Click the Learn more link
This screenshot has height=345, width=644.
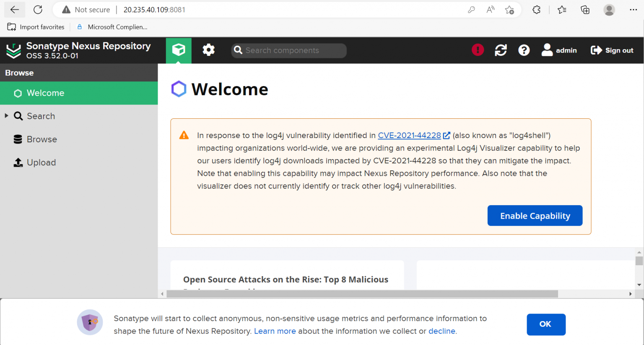click(x=275, y=331)
